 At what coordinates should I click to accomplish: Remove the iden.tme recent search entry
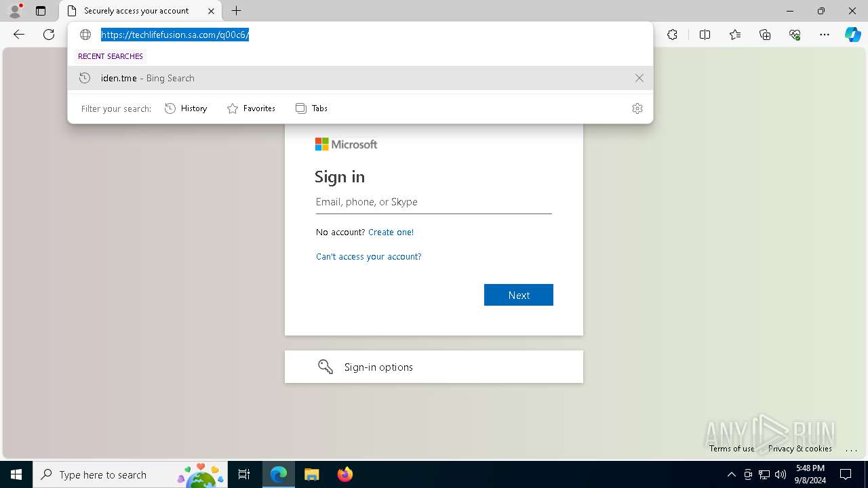639,78
